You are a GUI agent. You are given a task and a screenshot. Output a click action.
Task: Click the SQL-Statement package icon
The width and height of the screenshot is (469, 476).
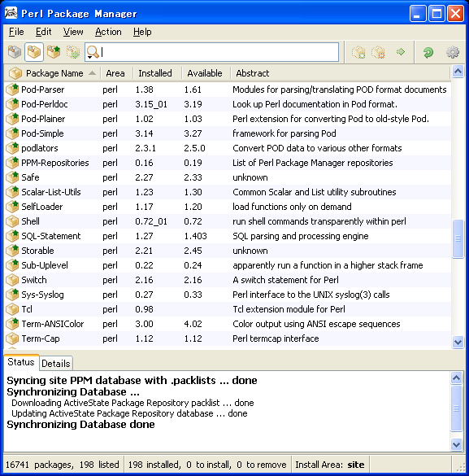pos(12,236)
